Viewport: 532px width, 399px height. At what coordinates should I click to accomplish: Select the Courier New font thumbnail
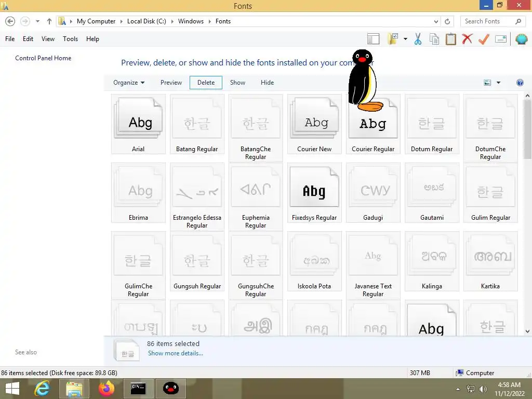314,124
